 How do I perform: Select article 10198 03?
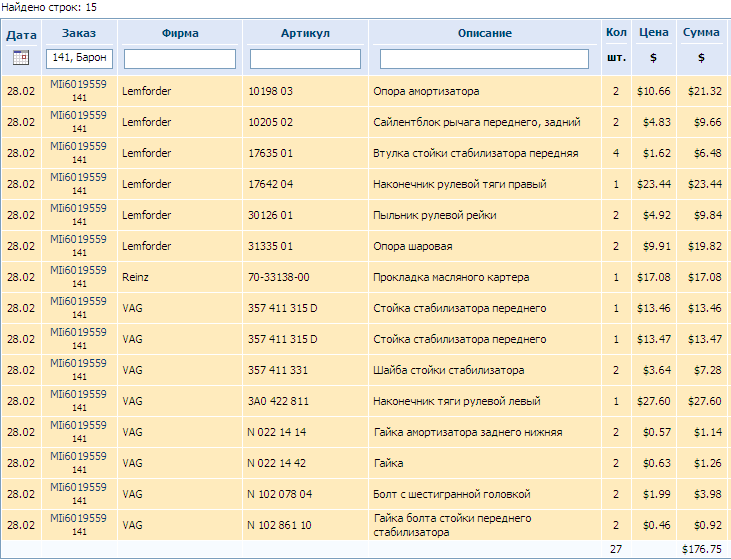pyautogui.click(x=270, y=91)
